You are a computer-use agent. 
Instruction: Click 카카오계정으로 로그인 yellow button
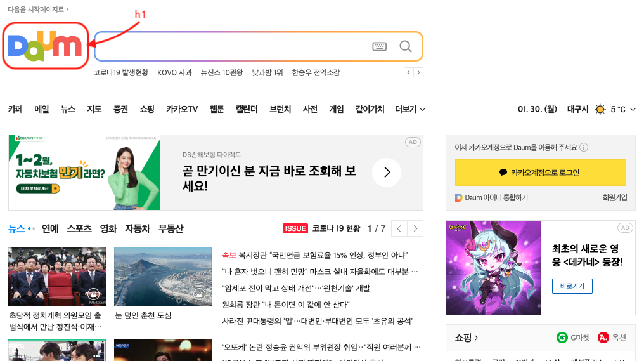tap(541, 173)
